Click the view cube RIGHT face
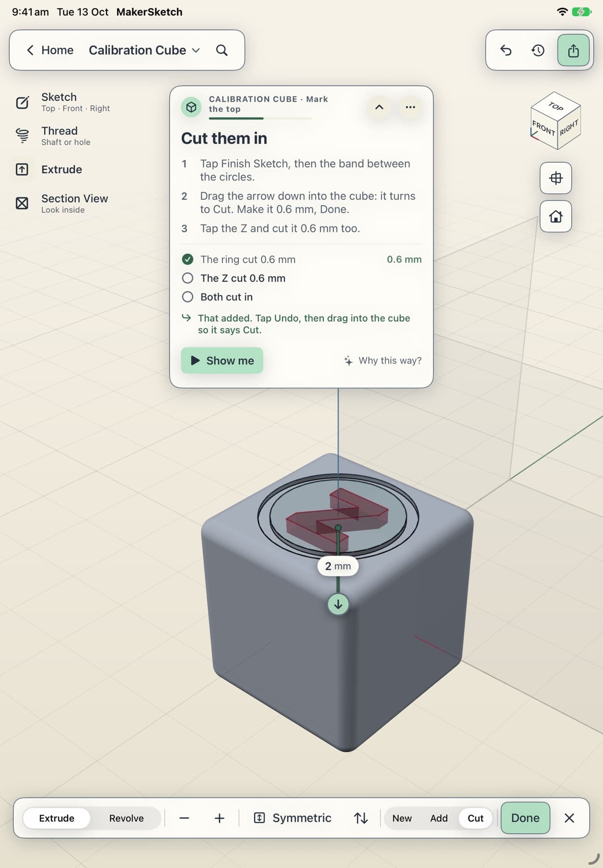Screen dimensions: 603x868 pos(569,128)
